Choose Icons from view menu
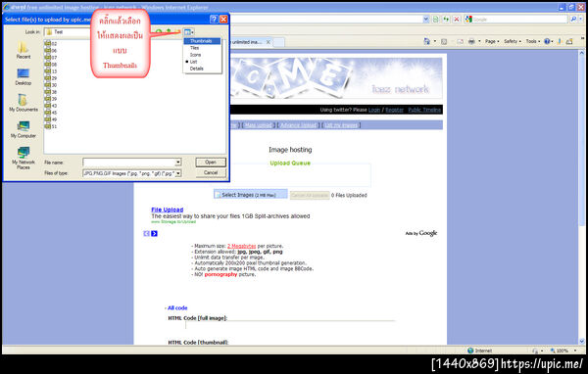This screenshot has width=588, height=374. click(203, 55)
